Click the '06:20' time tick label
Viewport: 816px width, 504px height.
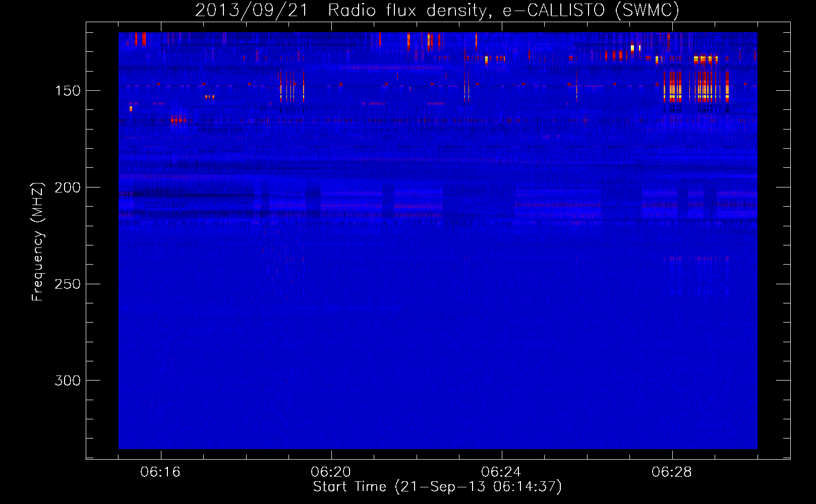331,472
